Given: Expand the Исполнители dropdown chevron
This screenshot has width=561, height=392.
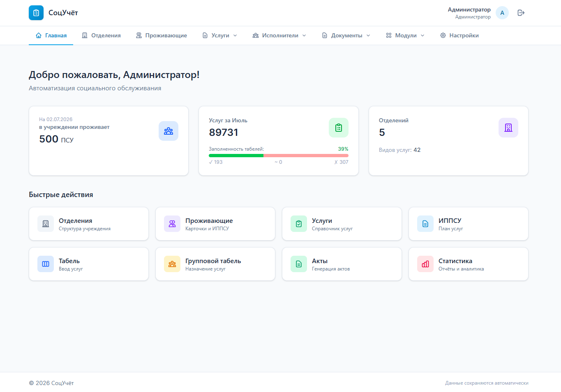Looking at the screenshot, I should [304, 35].
